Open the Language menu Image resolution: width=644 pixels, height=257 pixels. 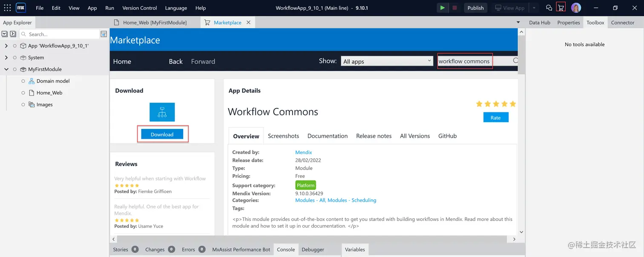point(176,8)
